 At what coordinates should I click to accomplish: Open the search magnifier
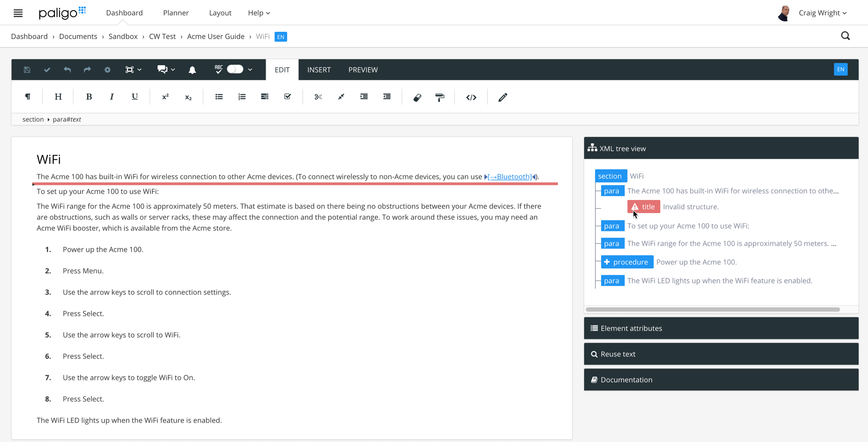click(845, 36)
